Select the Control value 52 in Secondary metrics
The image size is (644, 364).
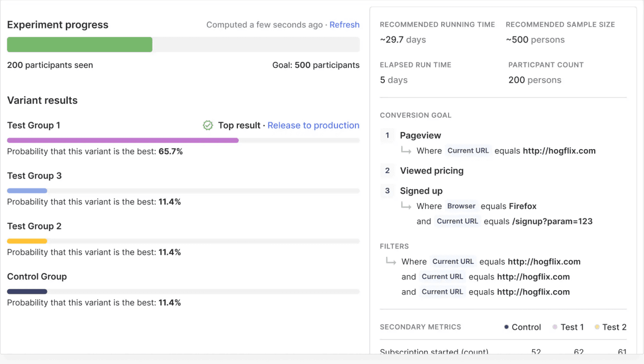(x=536, y=352)
